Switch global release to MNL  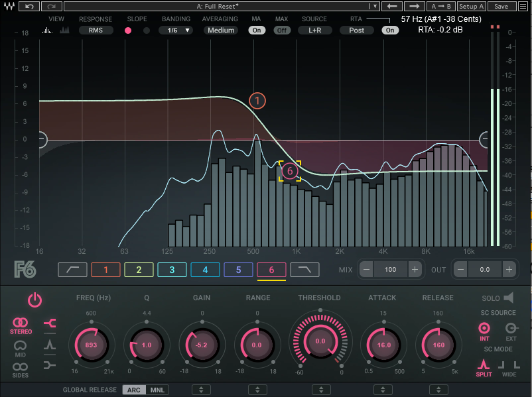pos(158,390)
